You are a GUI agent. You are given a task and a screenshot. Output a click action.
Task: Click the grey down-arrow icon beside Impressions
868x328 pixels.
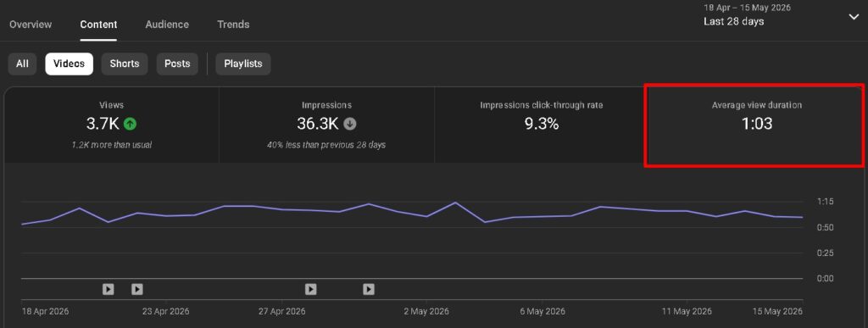click(x=350, y=124)
